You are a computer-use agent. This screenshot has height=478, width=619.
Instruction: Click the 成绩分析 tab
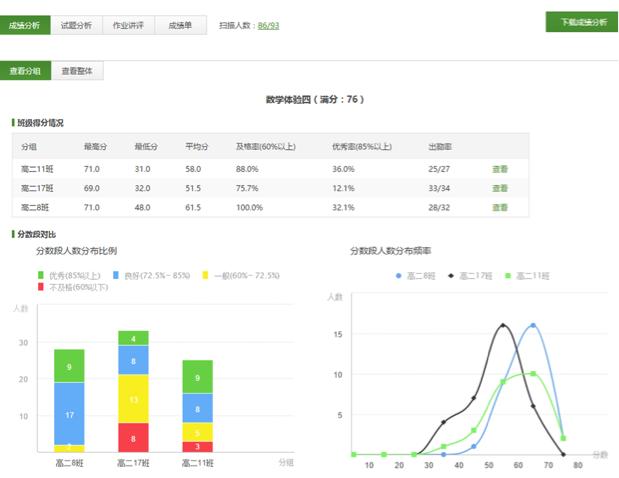pos(25,25)
